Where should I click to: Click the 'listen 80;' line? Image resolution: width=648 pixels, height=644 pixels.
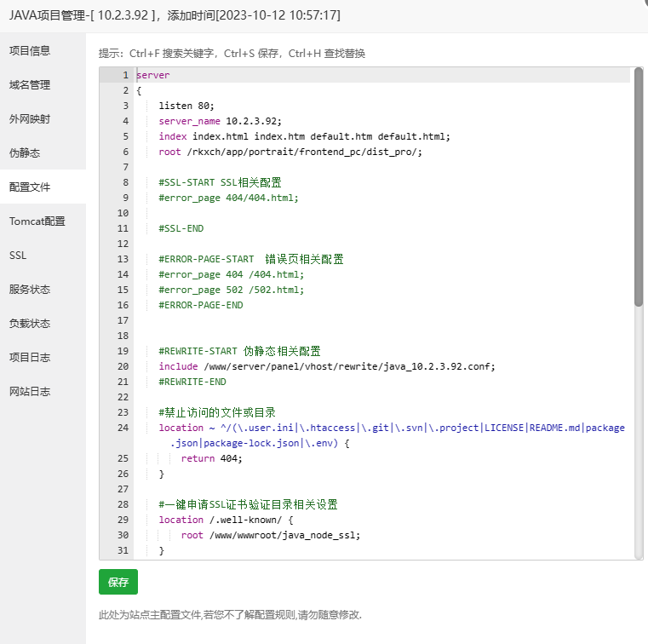[186, 106]
